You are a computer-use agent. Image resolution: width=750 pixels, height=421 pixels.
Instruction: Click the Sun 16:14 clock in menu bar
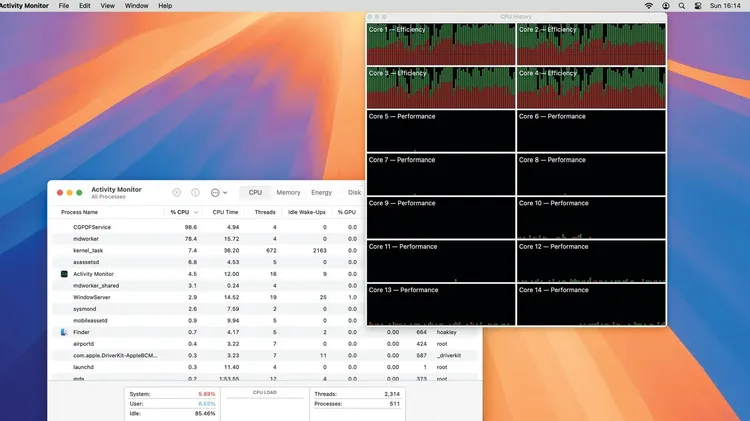pyautogui.click(x=725, y=6)
